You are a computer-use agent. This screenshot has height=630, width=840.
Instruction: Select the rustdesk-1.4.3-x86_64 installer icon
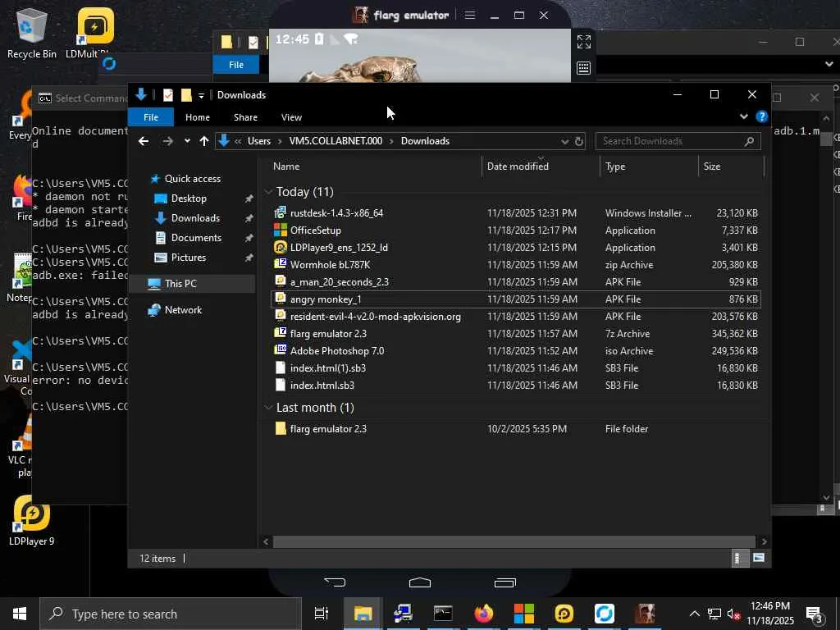281,212
